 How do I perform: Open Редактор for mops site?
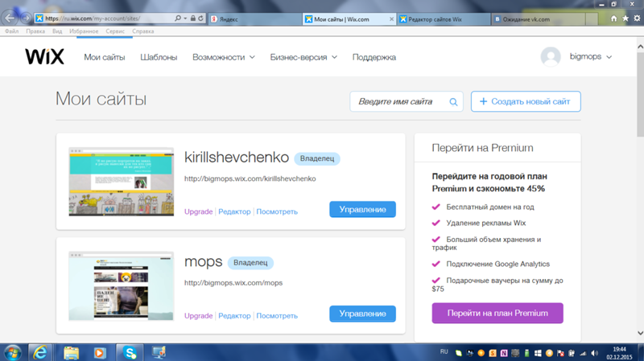(234, 316)
